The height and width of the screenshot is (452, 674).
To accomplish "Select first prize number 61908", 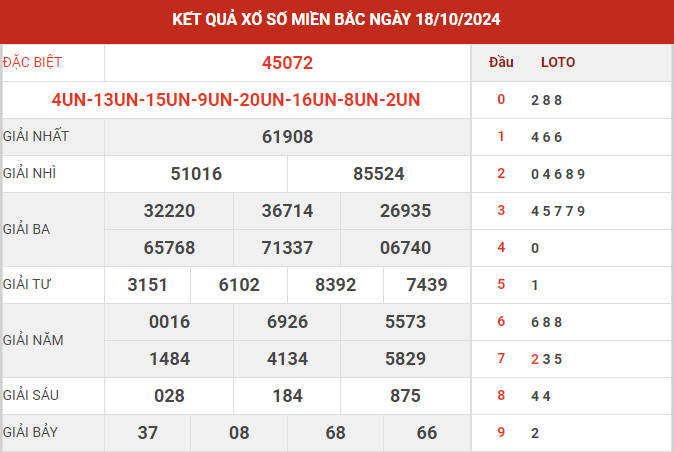I will click(x=288, y=137).
